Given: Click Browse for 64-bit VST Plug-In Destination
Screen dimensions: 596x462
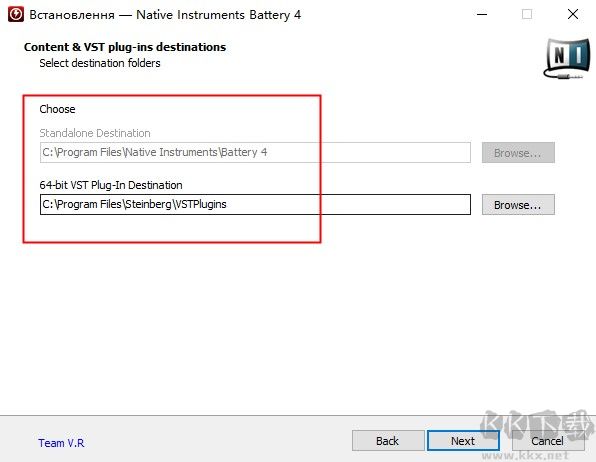Looking at the screenshot, I should pos(518,205).
